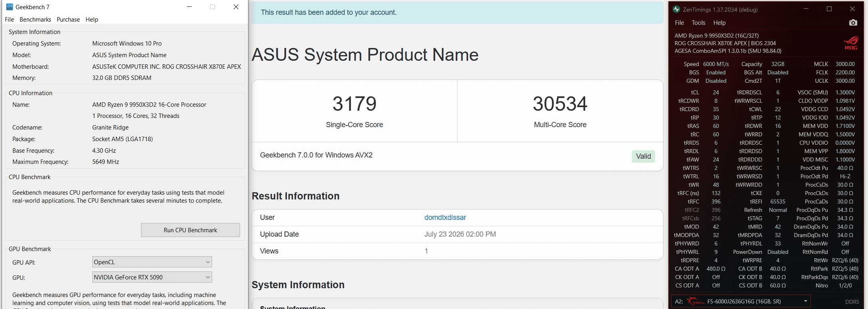Image resolution: width=868 pixels, height=309 pixels.
Task: Click the 'DDR5' label in ZenTimings footer
Action: pyautogui.click(x=852, y=302)
